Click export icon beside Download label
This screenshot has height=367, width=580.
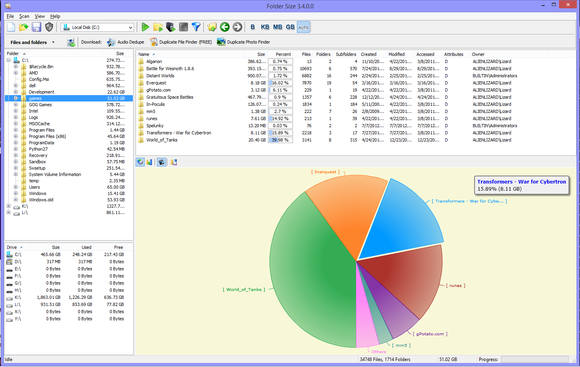pos(71,42)
